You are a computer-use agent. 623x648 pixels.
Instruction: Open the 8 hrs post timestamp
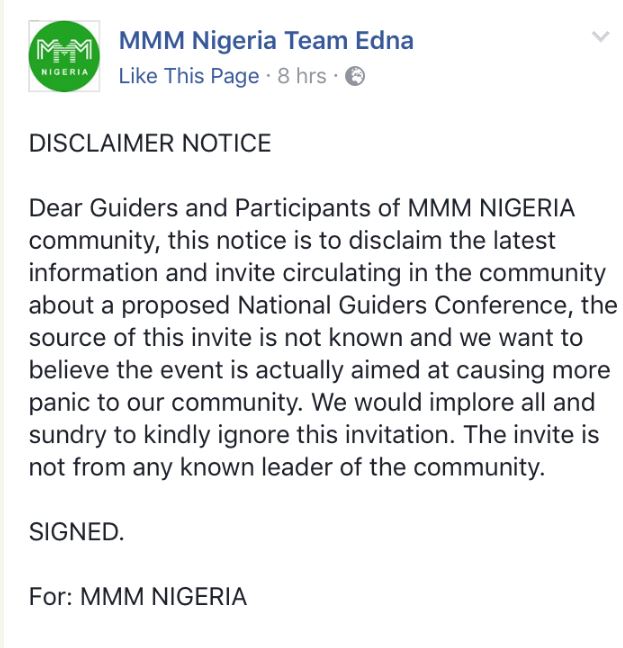coord(301,77)
